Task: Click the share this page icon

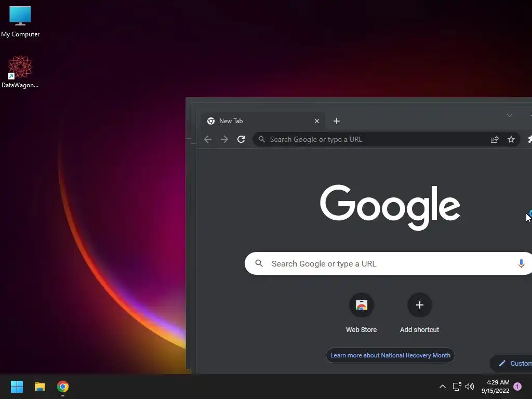Action: [495, 139]
